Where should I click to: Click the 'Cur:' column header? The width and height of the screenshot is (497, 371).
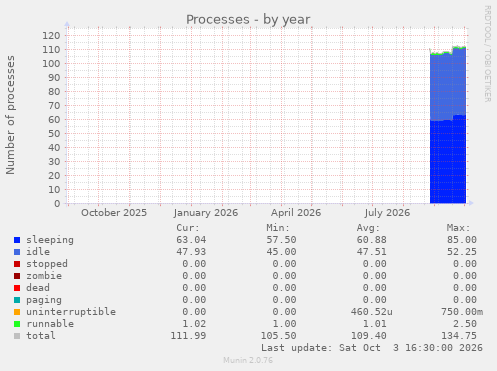coord(188,228)
